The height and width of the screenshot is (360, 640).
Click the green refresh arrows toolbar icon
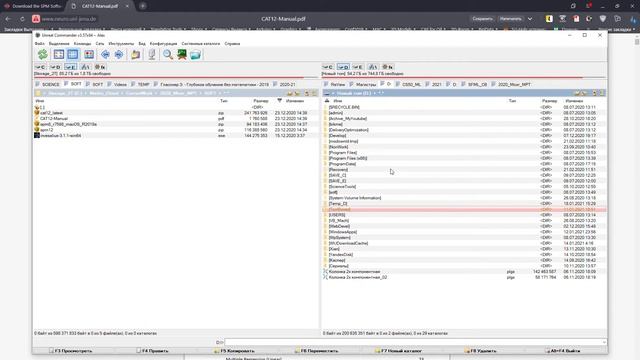[42, 54]
